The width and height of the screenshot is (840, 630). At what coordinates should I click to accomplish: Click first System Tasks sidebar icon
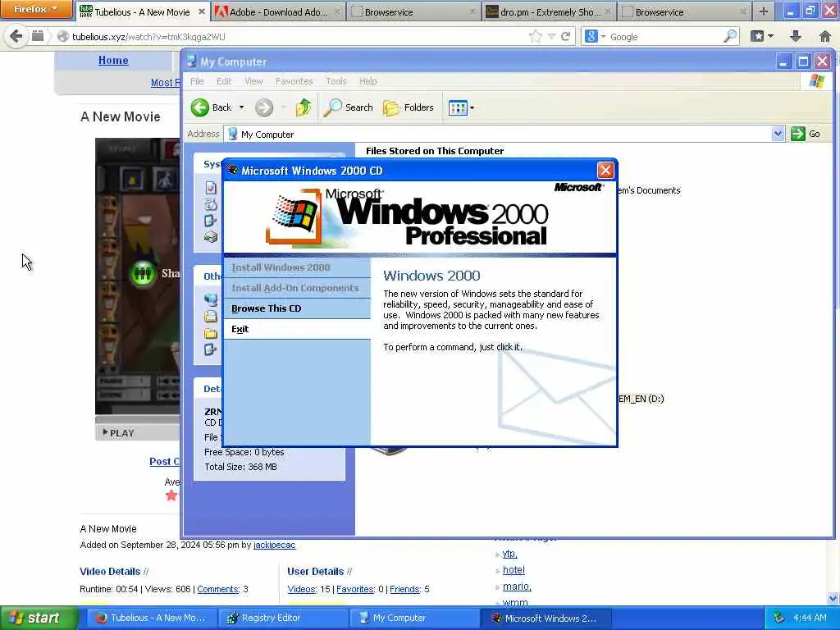coord(211,188)
